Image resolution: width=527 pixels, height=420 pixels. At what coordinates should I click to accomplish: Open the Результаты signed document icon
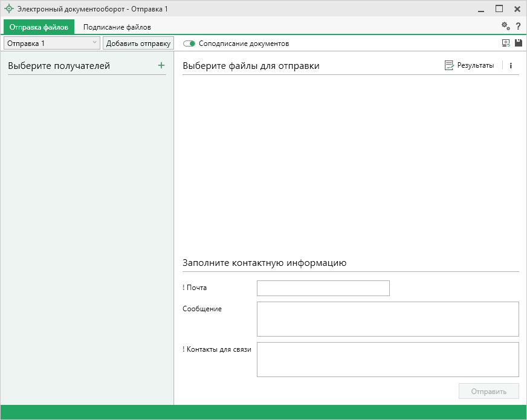point(449,65)
